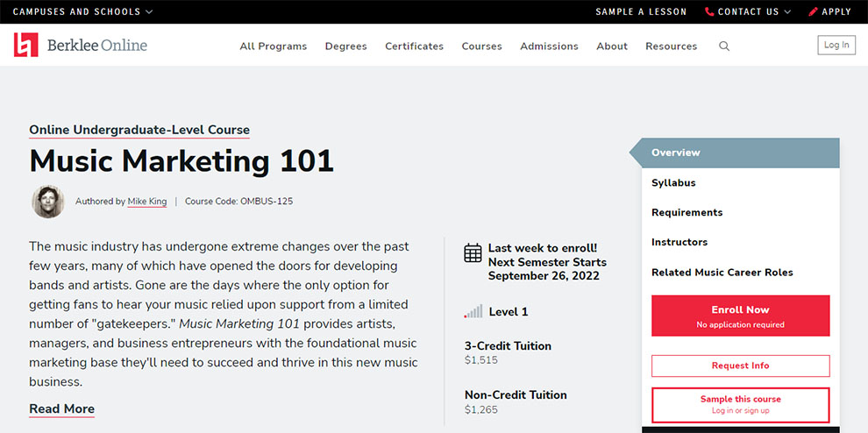Click the phone icon beside Contact Us

tap(709, 11)
